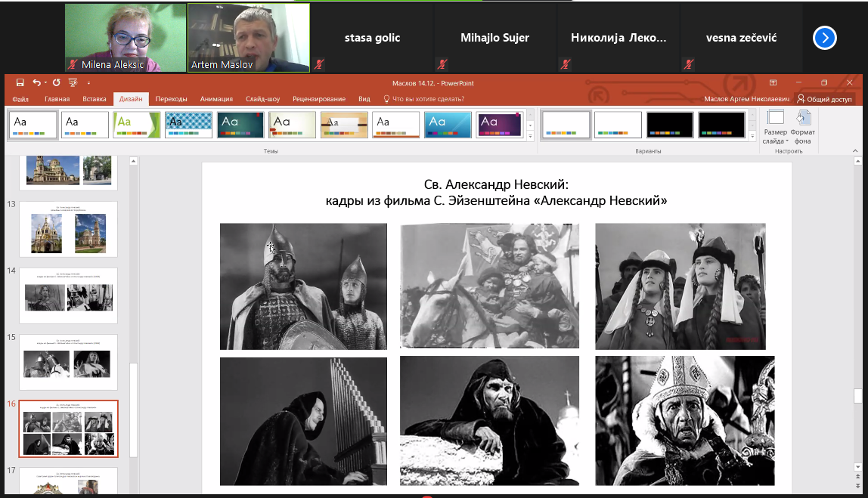Go to next slide with the double-arrow button
Screen dimensions: 868x498
click(x=857, y=485)
